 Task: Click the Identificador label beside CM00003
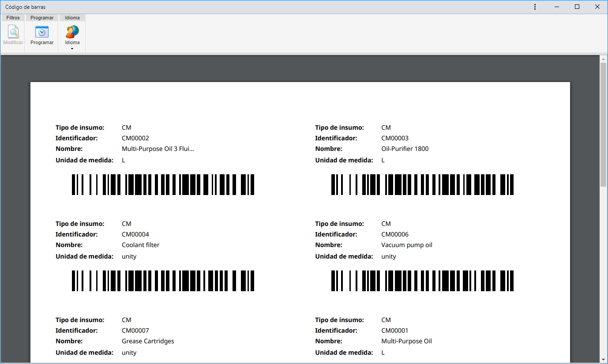tap(336, 138)
